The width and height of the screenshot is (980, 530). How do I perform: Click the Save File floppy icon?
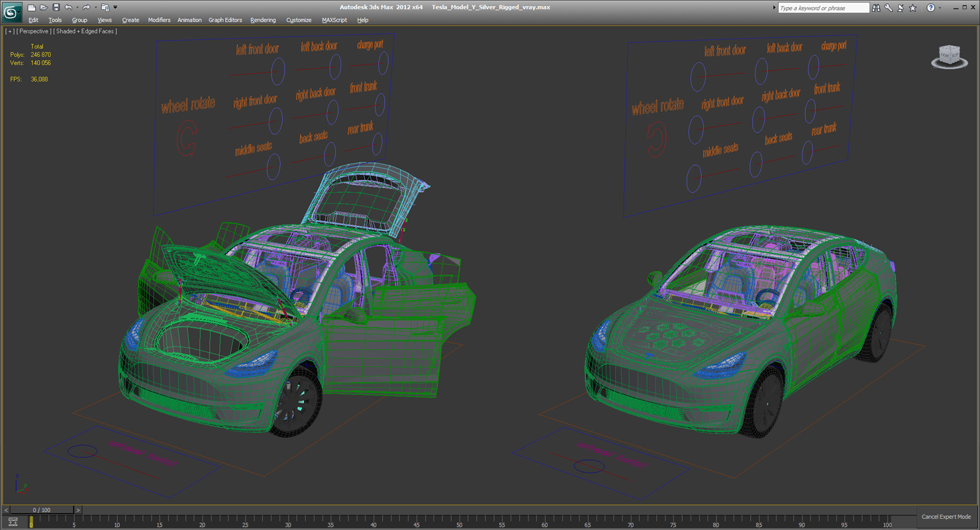pyautogui.click(x=56, y=7)
